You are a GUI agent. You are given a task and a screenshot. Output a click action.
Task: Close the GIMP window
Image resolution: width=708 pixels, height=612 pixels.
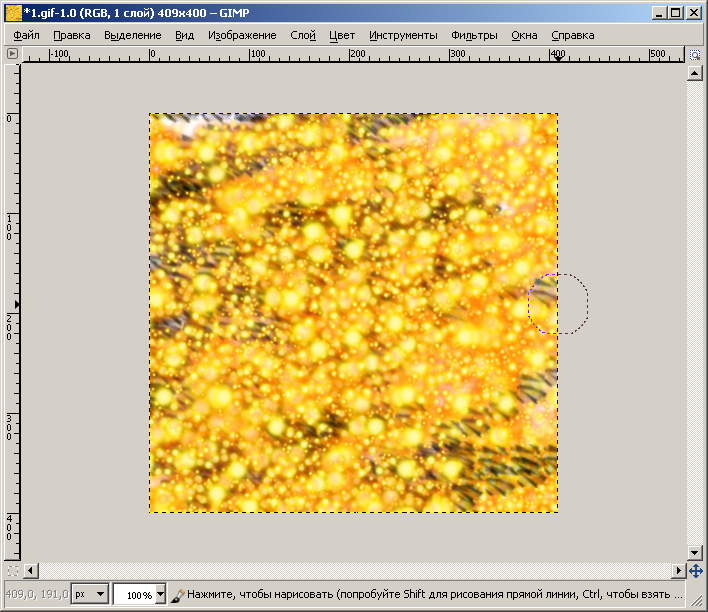694,13
